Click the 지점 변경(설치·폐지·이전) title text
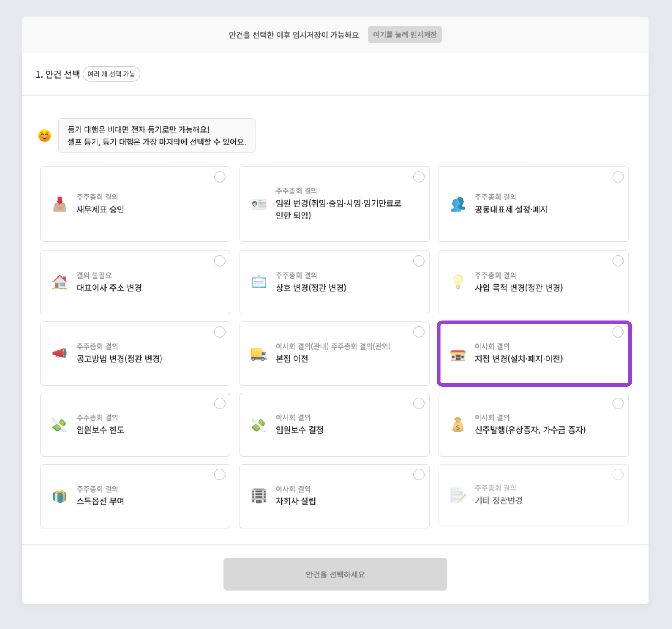Image resolution: width=672 pixels, height=629 pixels. 519,359
